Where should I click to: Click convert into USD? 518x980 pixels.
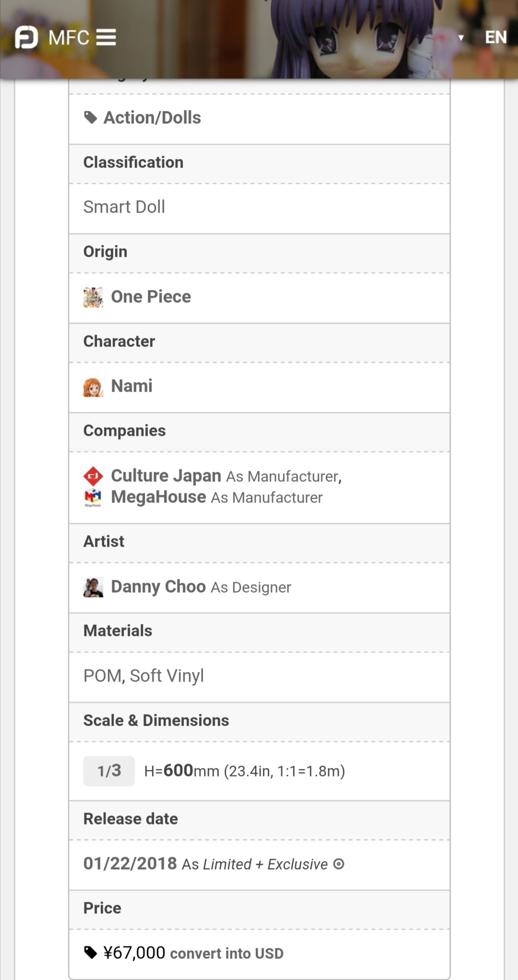227,953
